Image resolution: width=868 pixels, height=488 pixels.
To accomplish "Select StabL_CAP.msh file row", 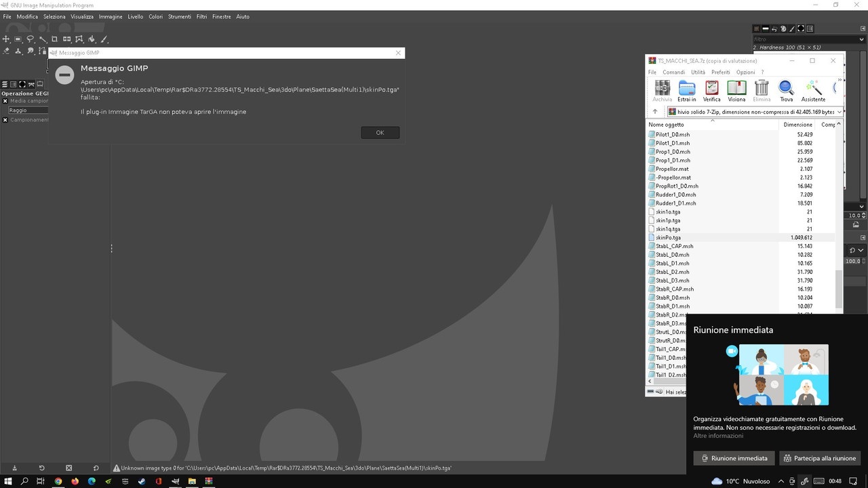I will pos(674,246).
